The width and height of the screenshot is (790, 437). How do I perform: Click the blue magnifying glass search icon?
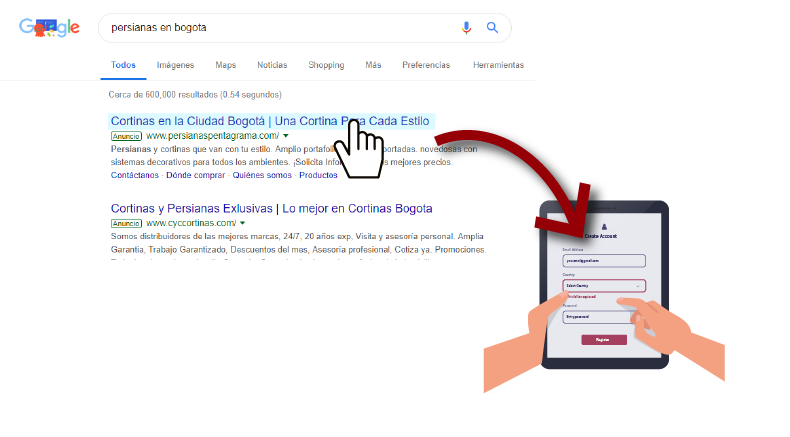(492, 28)
